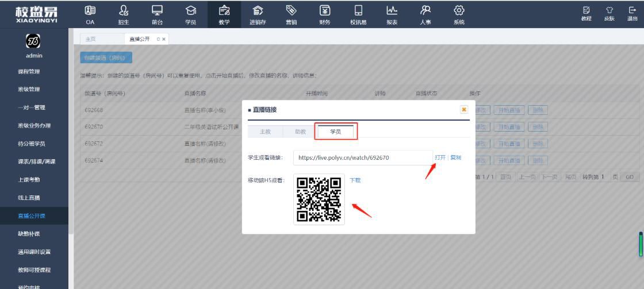Select the 教学 module icon
Viewport: 644px width, 289px height.
(224, 14)
